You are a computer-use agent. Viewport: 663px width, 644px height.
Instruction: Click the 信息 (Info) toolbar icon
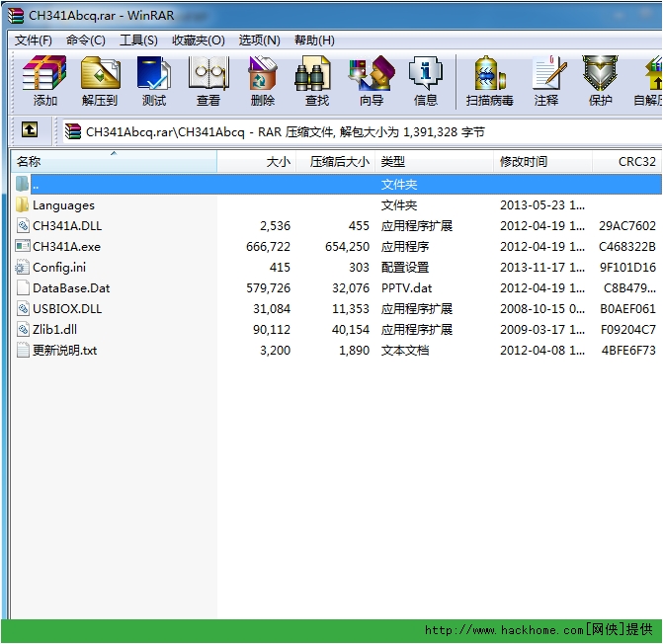point(426,73)
